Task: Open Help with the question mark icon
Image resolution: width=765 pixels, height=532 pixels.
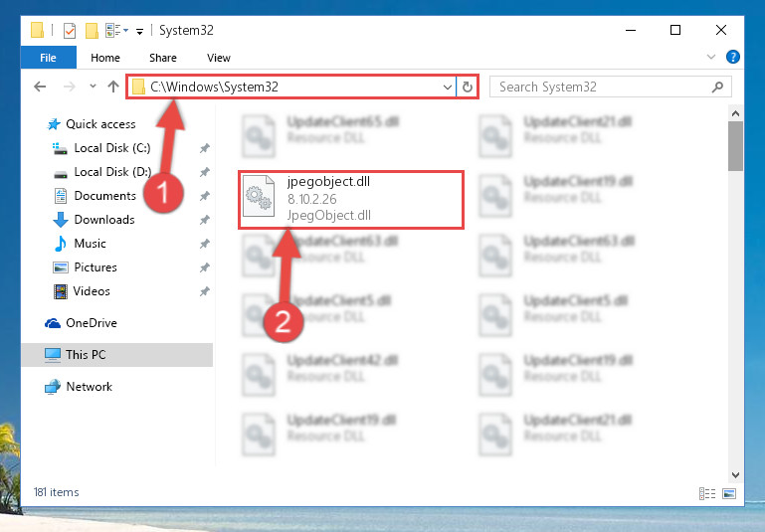Action: tap(732, 57)
